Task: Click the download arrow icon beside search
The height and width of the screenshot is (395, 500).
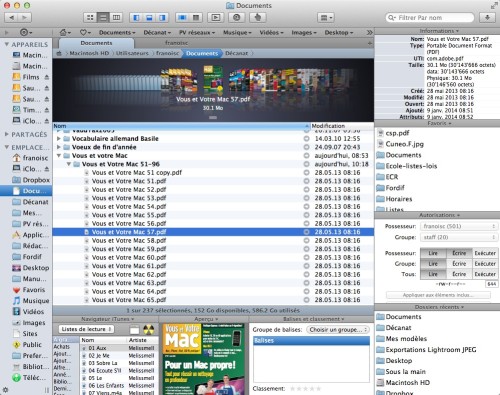Action: pyautogui.click(x=487, y=17)
